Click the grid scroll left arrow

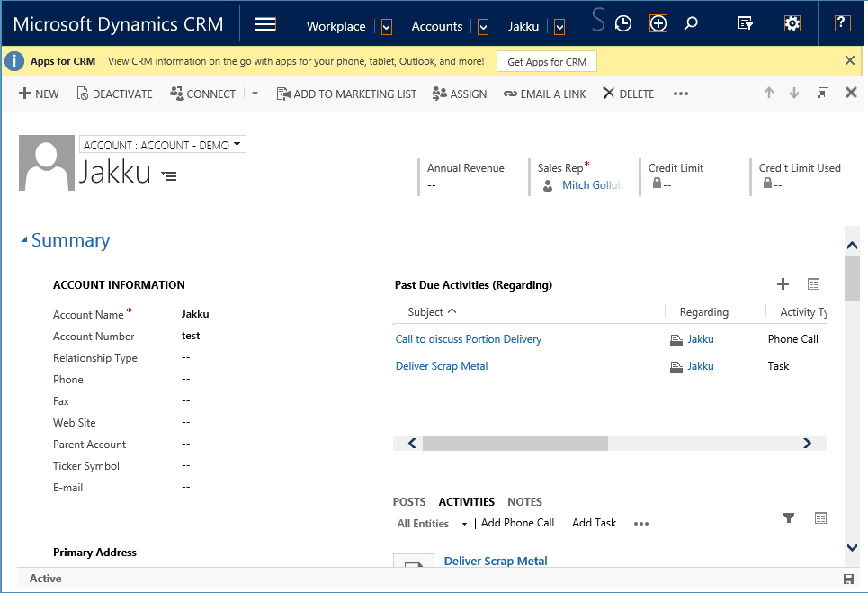tap(412, 443)
